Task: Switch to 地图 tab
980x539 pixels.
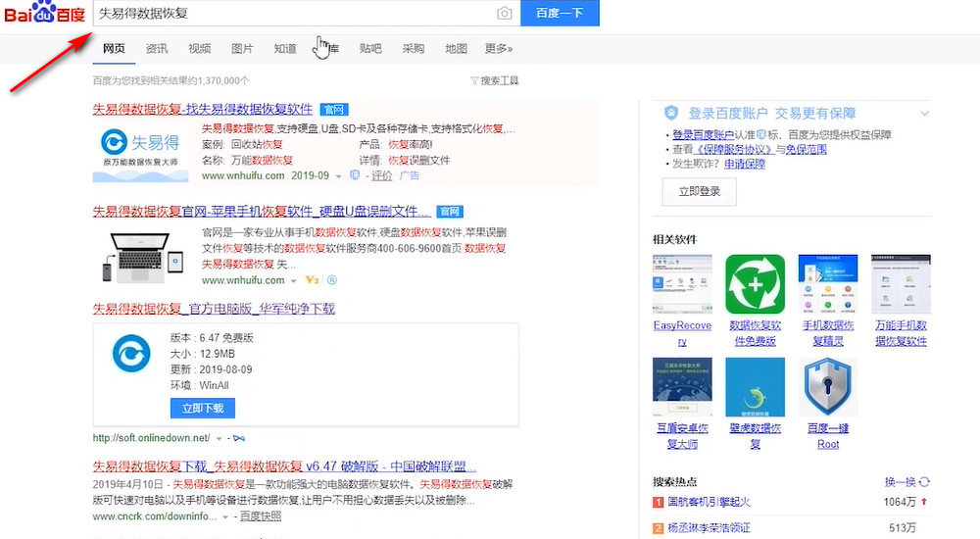Action: tap(456, 49)
